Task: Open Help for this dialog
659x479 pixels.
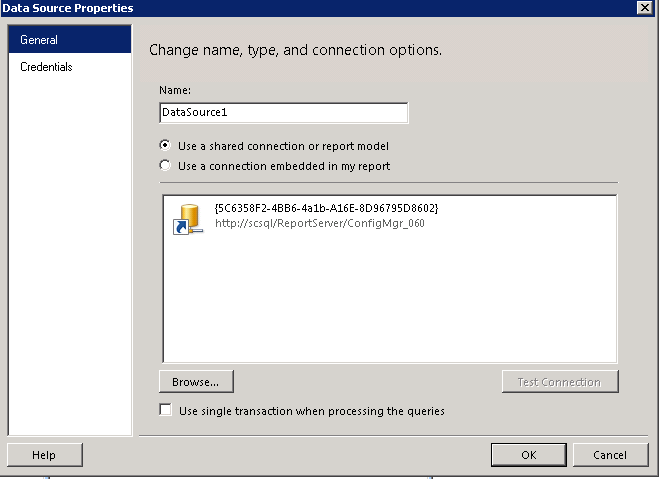Action: [45, 455]
